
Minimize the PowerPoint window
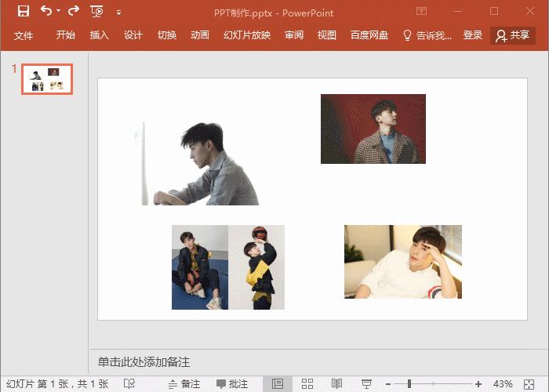coord(458,11)
